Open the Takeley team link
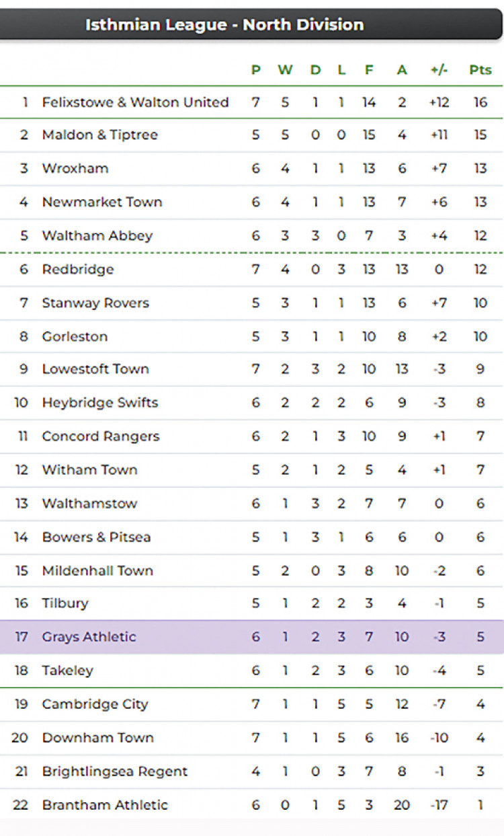This screenshot has height=836, width=504. [67, 671]
